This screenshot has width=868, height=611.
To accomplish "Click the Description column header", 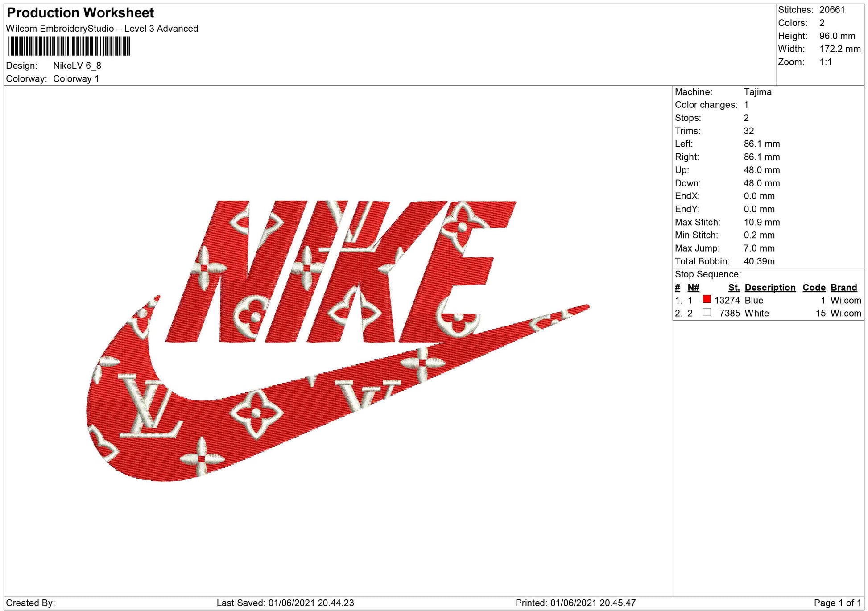I will coord(770,288).
